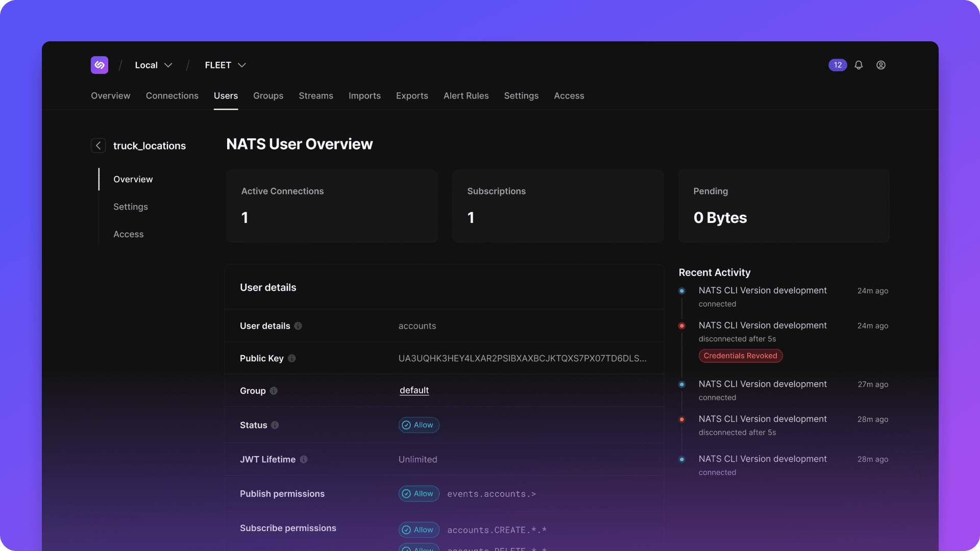This screenshot has height=551, width=980.
Task: Click the Synadia logo icon
Action: (x=100, y=65)
